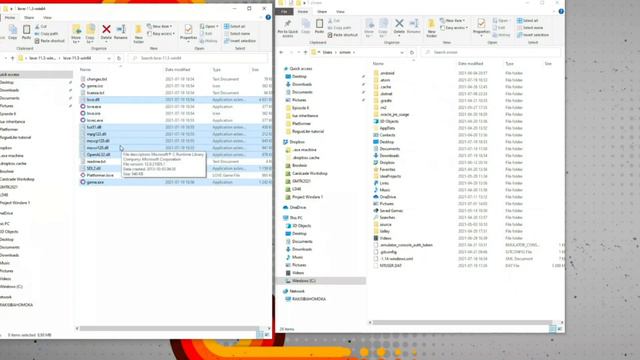Open New item dropdown in love-11.3-win64 window

160,26
